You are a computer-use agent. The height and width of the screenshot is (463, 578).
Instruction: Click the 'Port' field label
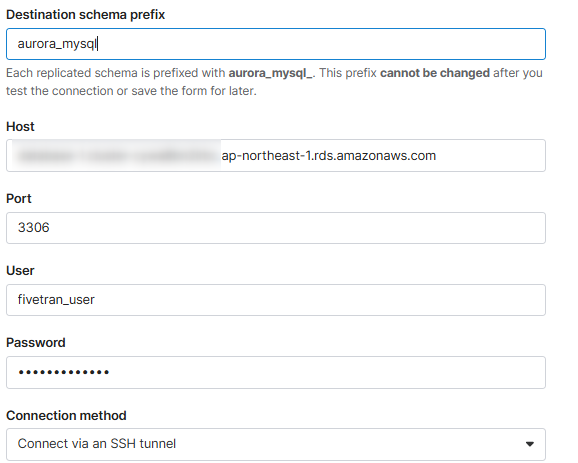(19, 199)
